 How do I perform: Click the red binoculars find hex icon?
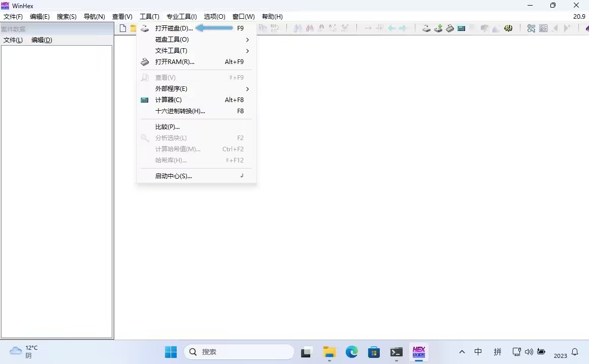tap(310, 28)
